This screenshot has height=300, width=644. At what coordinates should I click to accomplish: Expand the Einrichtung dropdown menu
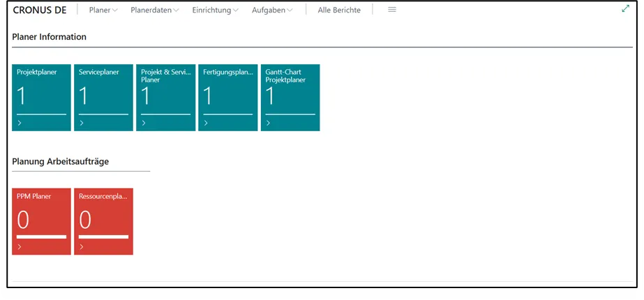(x=215, y=10)
